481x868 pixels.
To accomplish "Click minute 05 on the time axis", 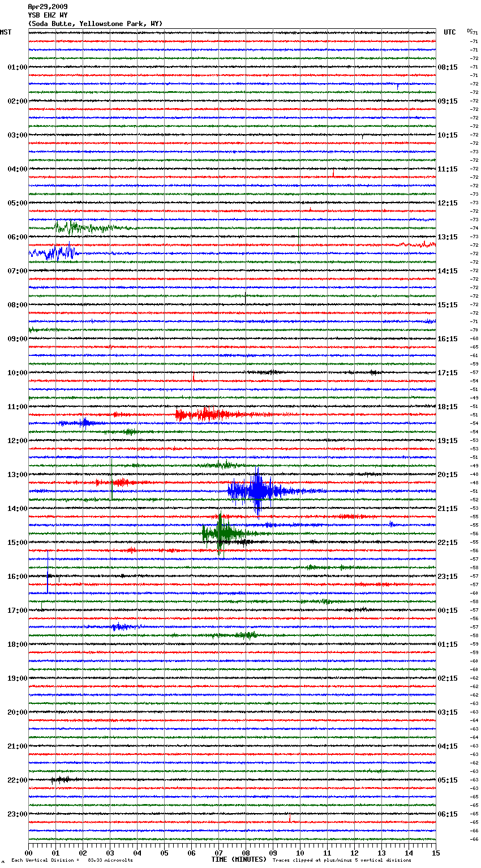I will pos(164,853).
